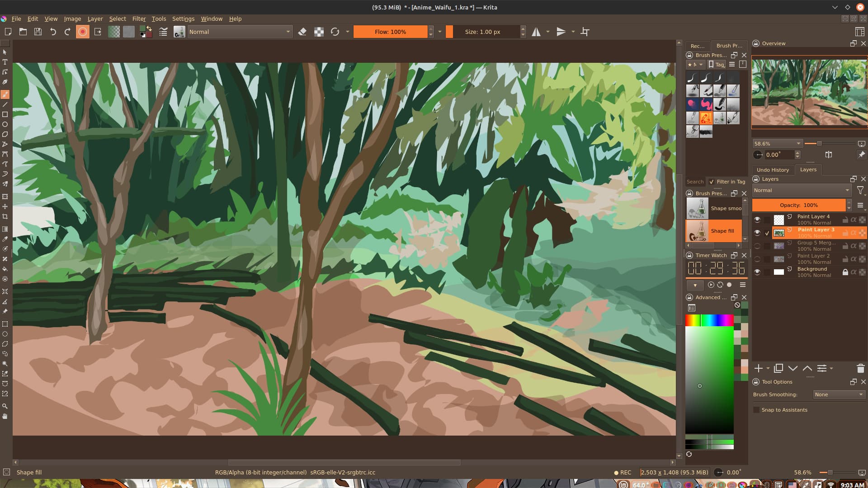The height and width of the screenshot is (488, 868).
Task: Switch to the Undo History tab
Action: pos(773,170)
